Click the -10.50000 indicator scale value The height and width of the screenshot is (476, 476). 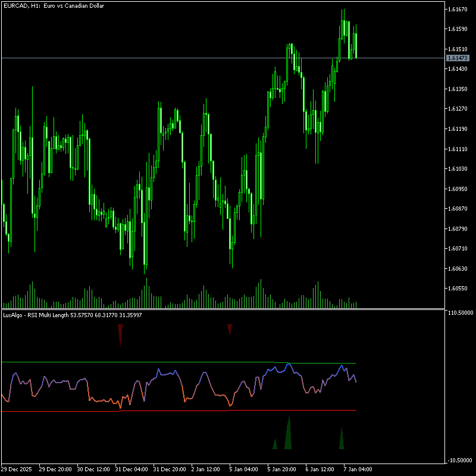(461, 460)
